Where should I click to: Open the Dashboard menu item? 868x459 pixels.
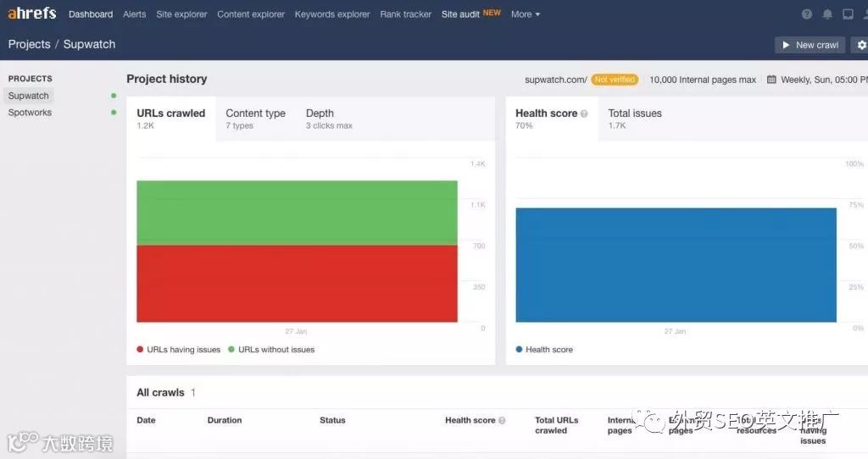(91, 14)
